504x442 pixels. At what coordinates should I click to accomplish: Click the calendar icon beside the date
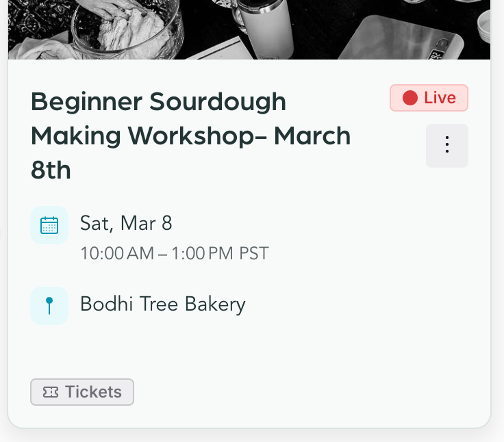[49, 225]
